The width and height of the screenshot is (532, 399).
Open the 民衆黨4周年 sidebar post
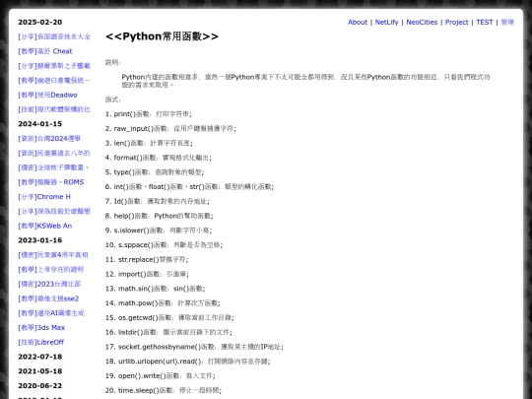53,255
